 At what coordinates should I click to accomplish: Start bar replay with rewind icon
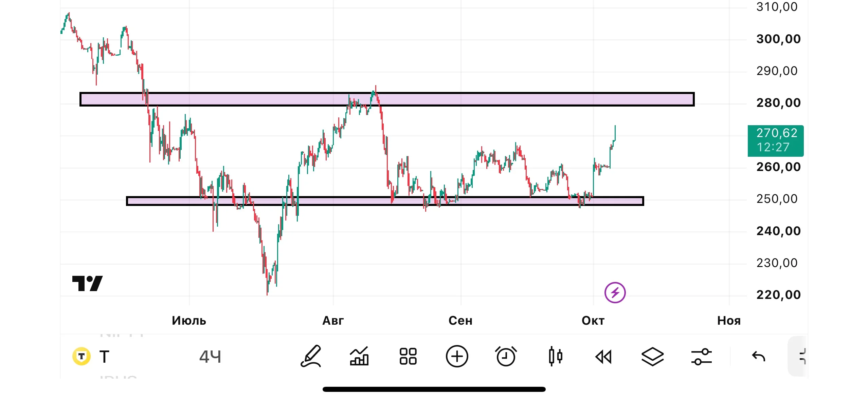[603, 357]
